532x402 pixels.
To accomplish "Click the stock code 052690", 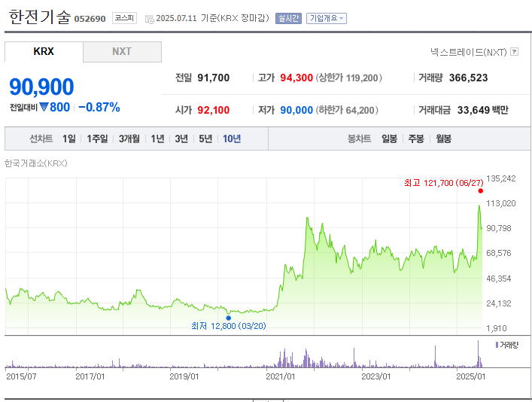I will [90, 19].
